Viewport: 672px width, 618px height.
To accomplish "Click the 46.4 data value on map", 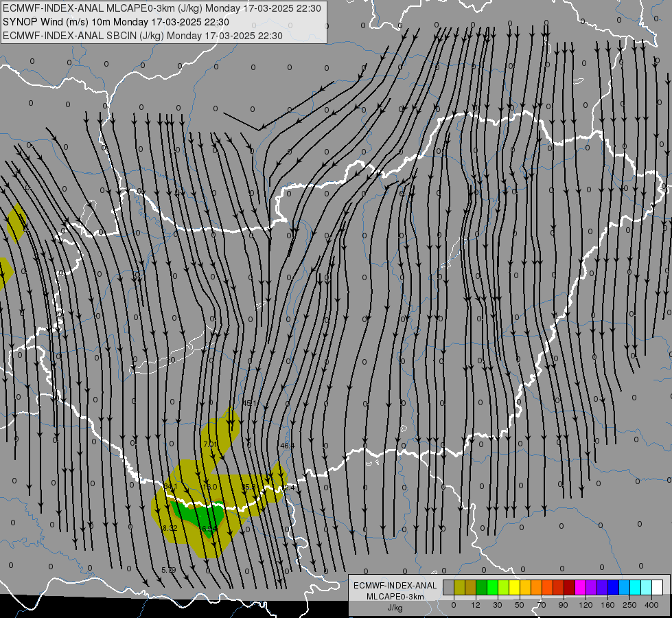I will click(287, 446).
